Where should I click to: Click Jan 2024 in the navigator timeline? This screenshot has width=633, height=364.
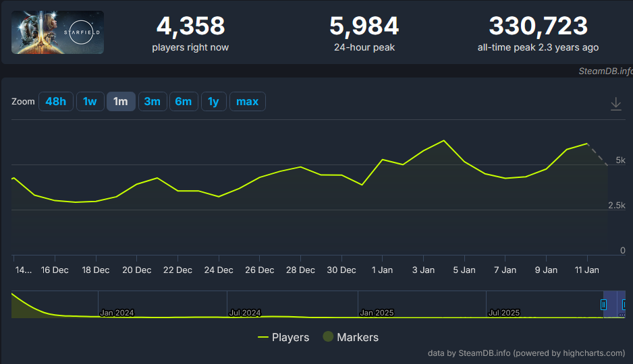pos(117,312)
